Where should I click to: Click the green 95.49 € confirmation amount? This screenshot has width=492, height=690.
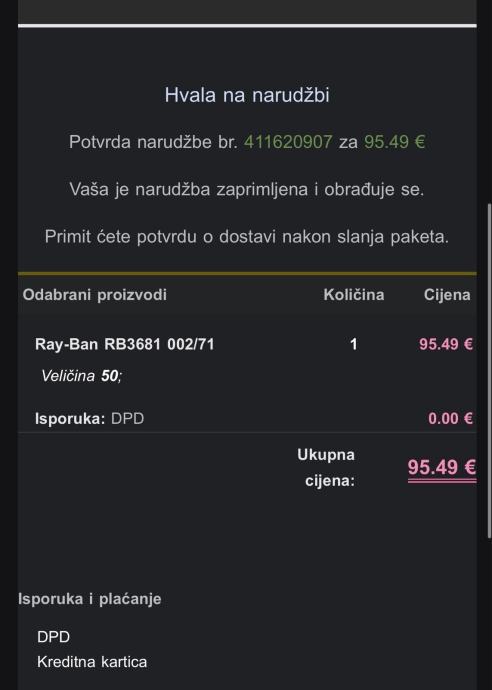tap(394, 142)
